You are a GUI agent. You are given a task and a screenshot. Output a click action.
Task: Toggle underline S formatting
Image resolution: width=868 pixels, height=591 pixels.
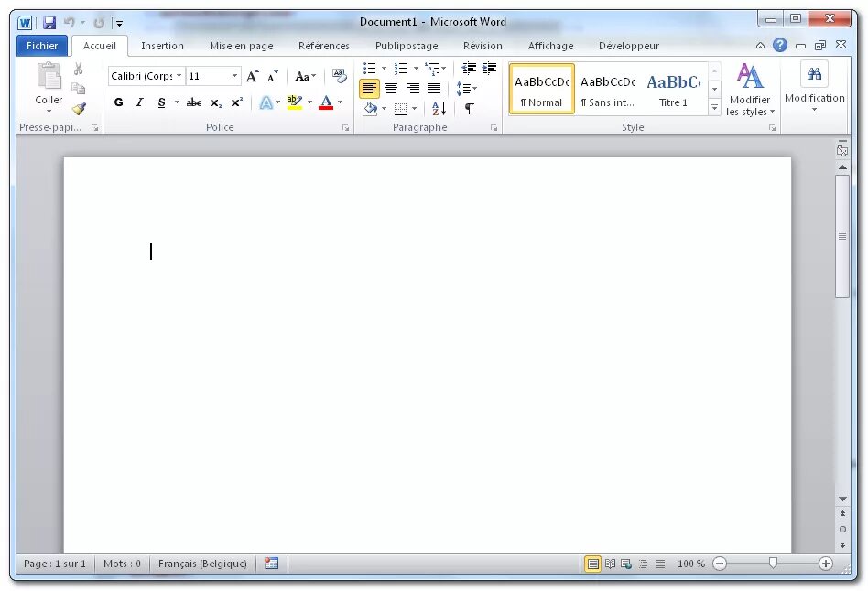tap(162, 102)
